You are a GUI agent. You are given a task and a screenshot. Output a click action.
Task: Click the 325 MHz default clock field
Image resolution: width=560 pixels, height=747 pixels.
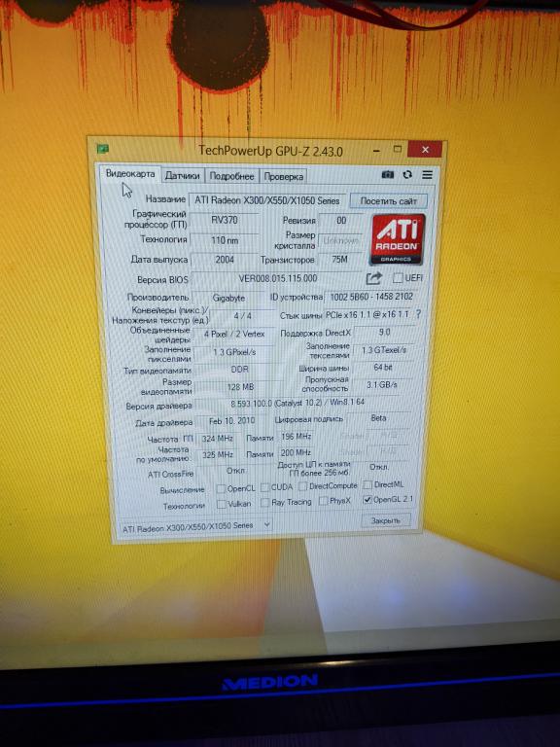[218, 455]
